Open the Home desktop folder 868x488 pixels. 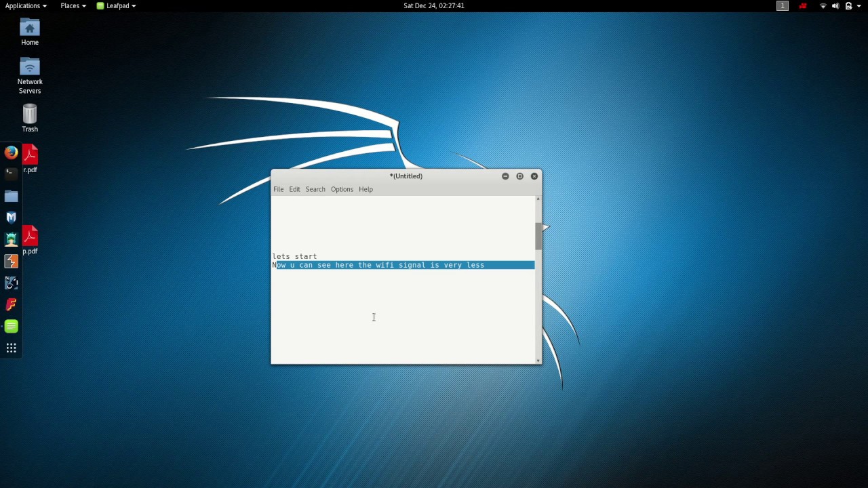click(30, 33)
